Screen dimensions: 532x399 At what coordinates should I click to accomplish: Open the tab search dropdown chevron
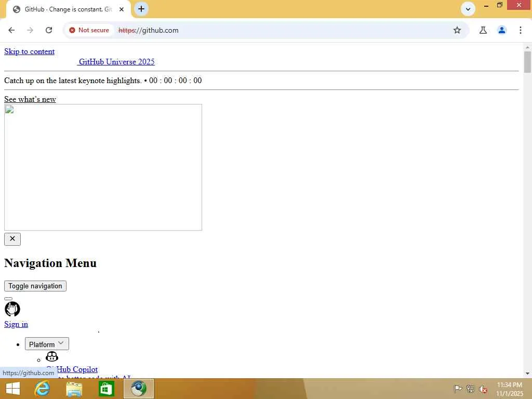tap(468, 9)
